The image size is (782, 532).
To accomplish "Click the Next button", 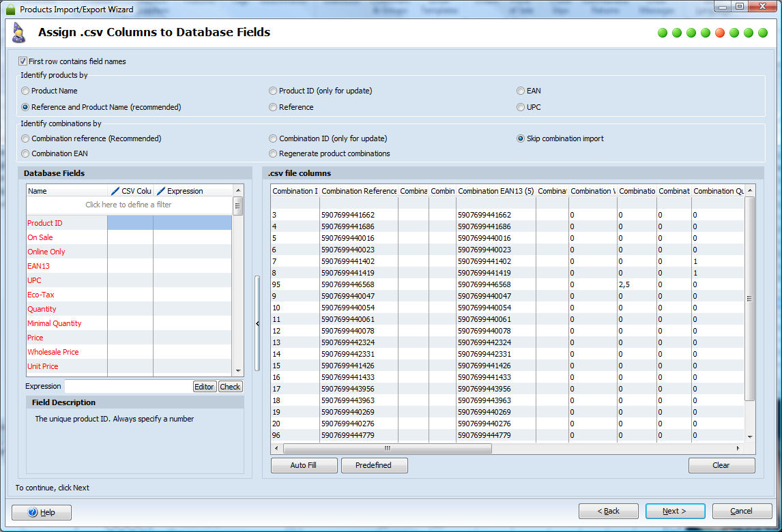I will (674, 511).
